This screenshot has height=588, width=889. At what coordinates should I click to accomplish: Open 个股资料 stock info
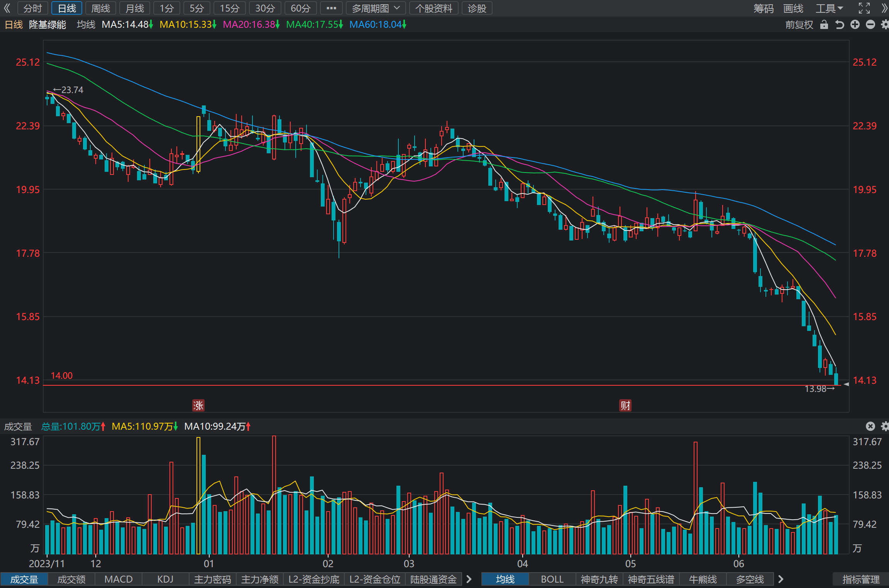(433, 8)
